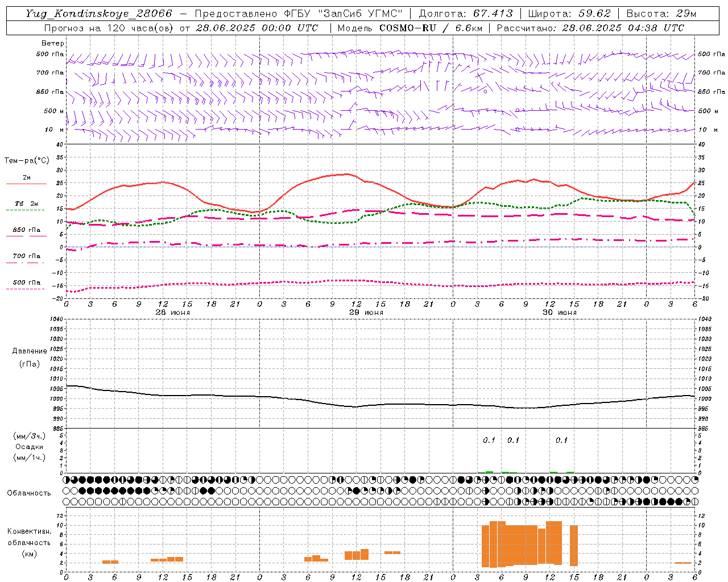Click the 'ЗапСиб УГМС' provider text
The image size is (728, 582).
[361, 14]
